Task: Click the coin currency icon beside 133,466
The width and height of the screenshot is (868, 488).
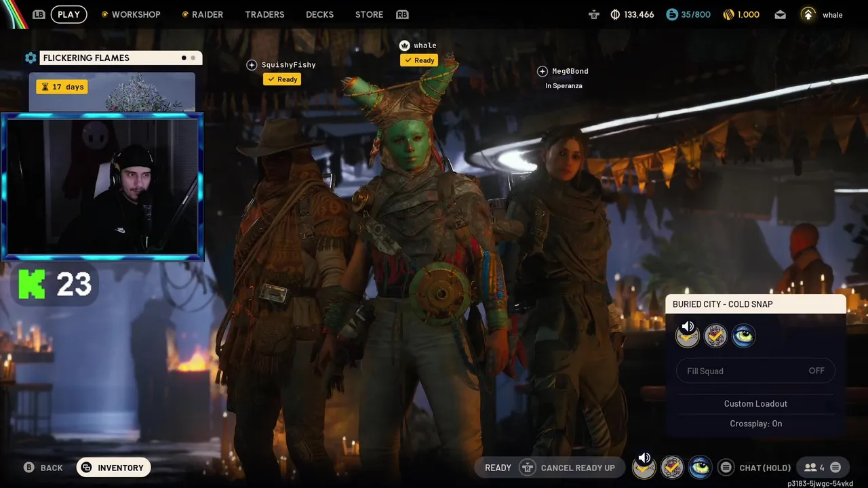Action: 615,14
